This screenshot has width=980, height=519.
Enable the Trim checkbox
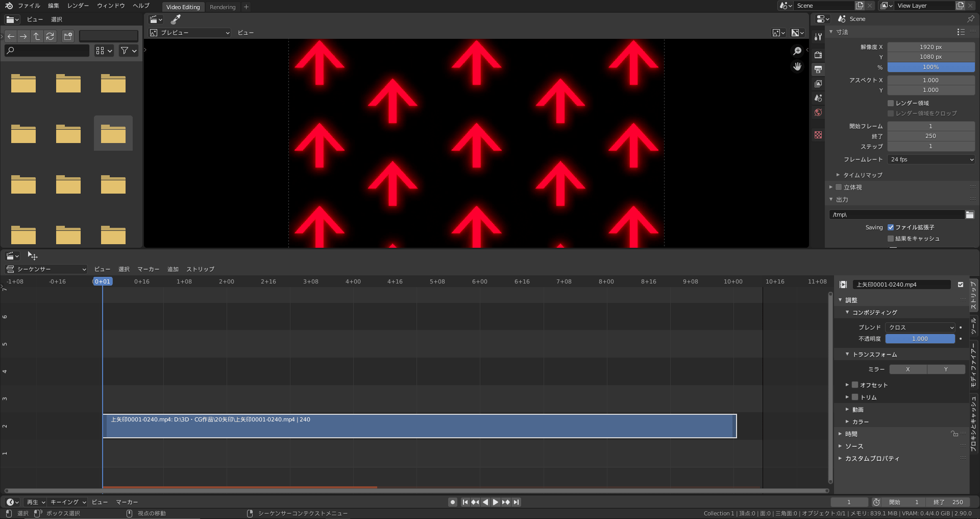click(x=855, y=397)
